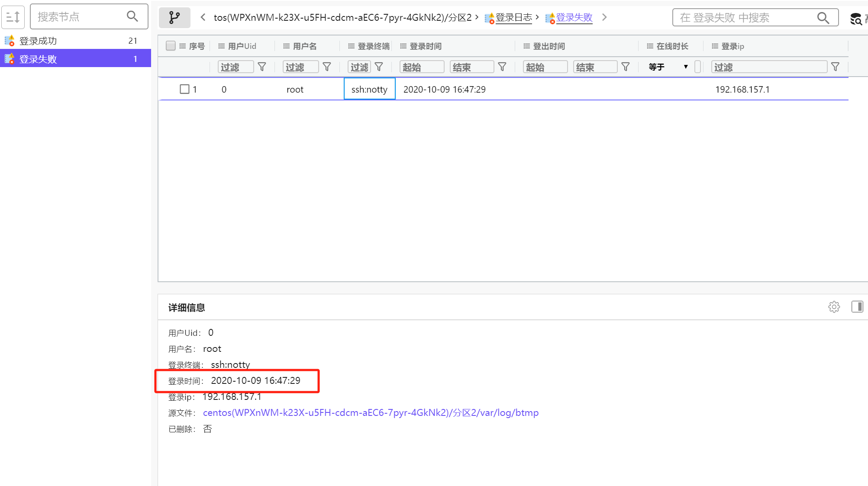This screenshot has width=868, height=486.
Task: Click the 登录日志 breadcrumb link
Action: click(x=513, y=17)
